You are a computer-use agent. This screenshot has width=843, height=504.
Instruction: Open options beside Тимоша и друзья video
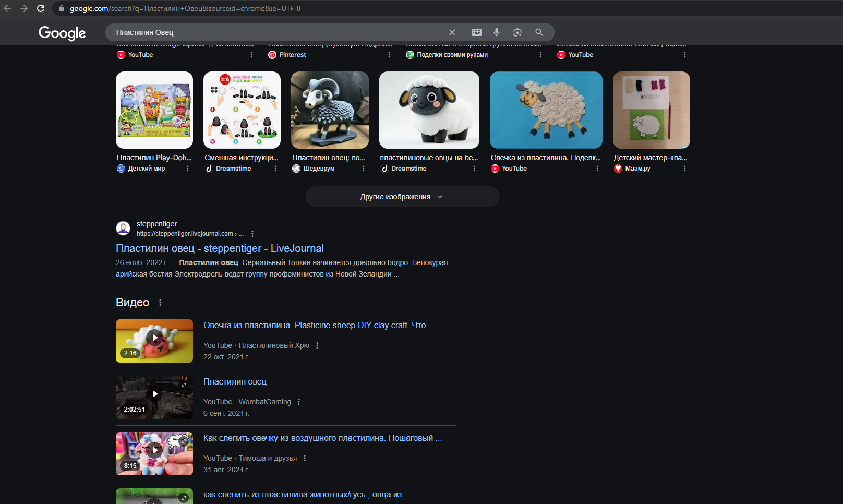(x=305, y=458)
